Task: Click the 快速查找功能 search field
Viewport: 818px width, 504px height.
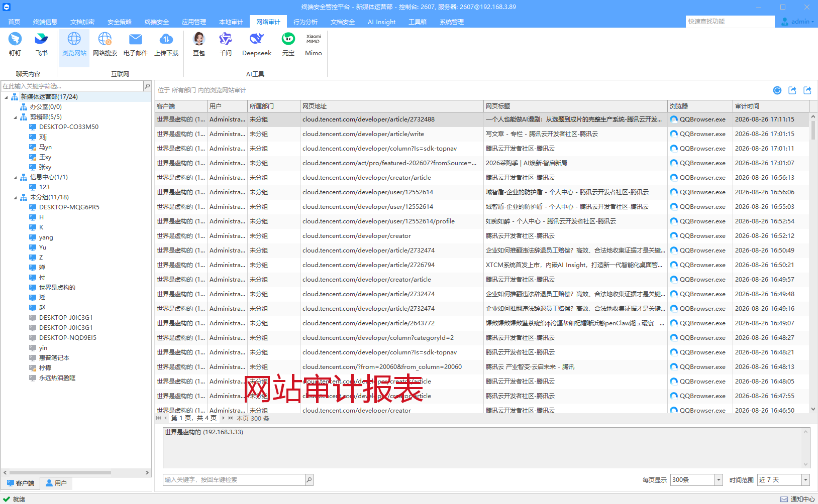Action: [x=730, y=22]
